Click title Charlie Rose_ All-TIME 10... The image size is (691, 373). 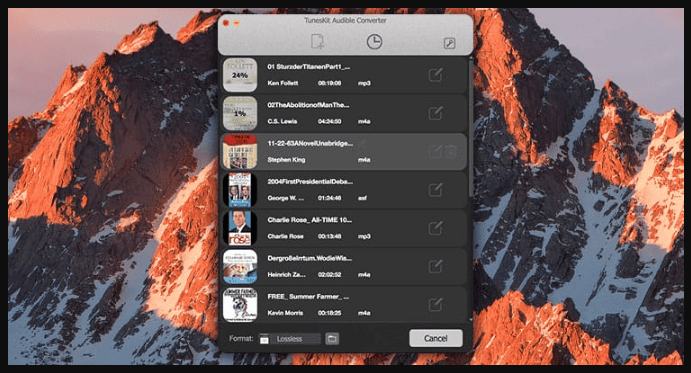pos(310,220)
